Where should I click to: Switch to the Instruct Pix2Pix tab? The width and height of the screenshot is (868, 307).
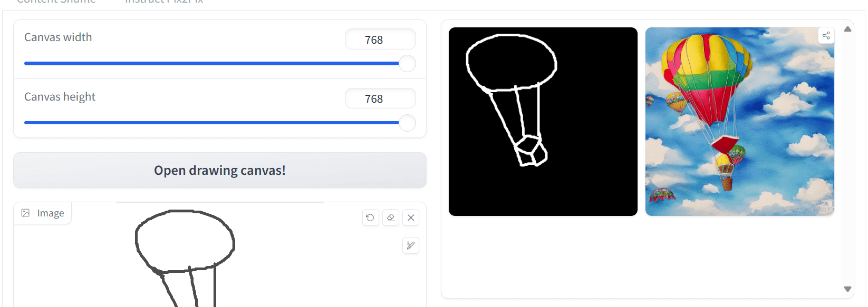tap(164, 2)
